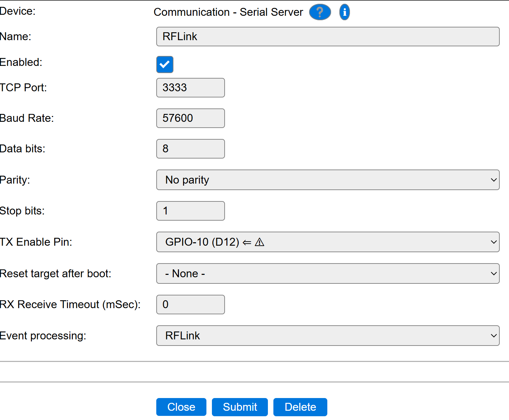Click the 'Event processing:' label
Screen dimensions: 509x420
click(43, 336)
